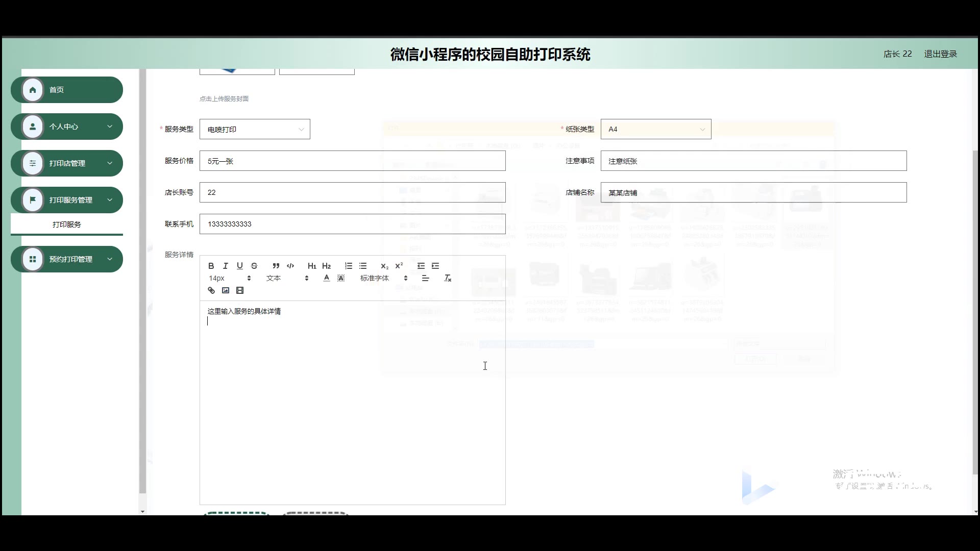
Task: Clear text formatting
Action: (448, 278)
